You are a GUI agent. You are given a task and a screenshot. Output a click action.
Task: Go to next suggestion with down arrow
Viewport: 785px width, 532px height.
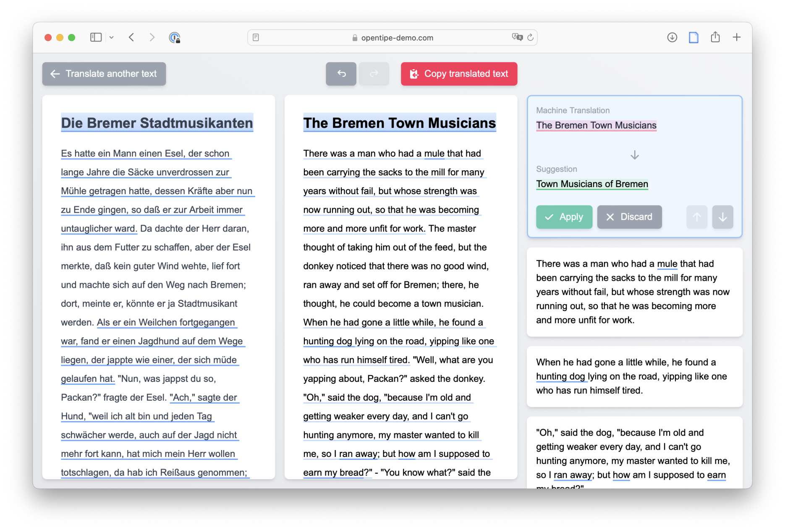[722, 217]
